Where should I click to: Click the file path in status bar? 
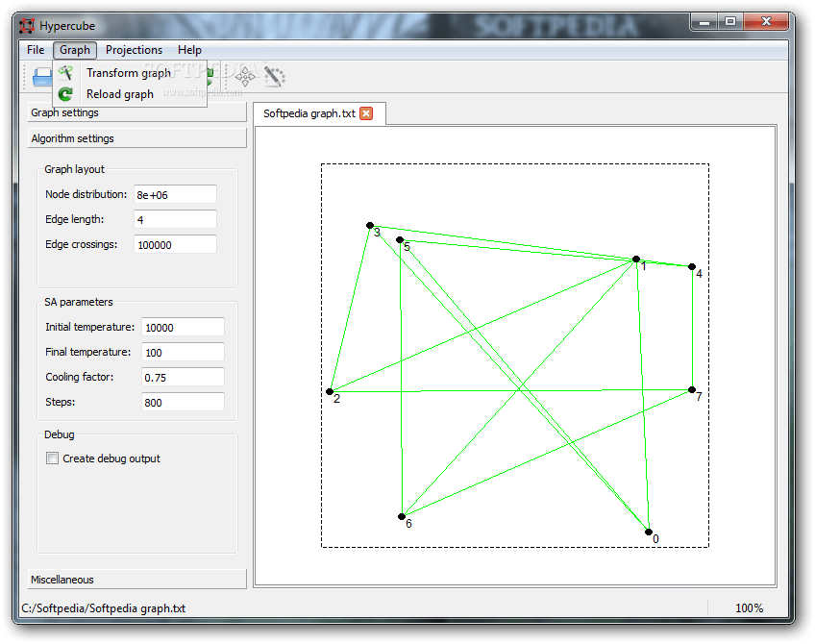(104, 608)
